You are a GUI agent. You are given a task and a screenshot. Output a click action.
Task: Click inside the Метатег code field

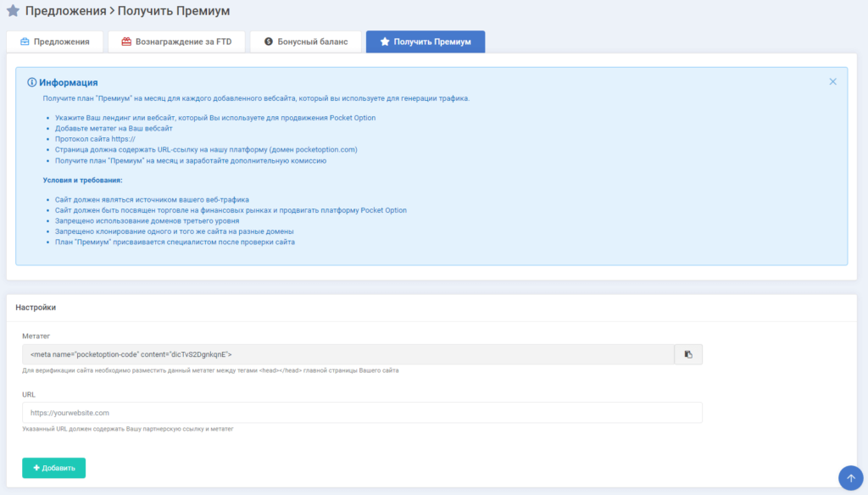click(348, 354)
